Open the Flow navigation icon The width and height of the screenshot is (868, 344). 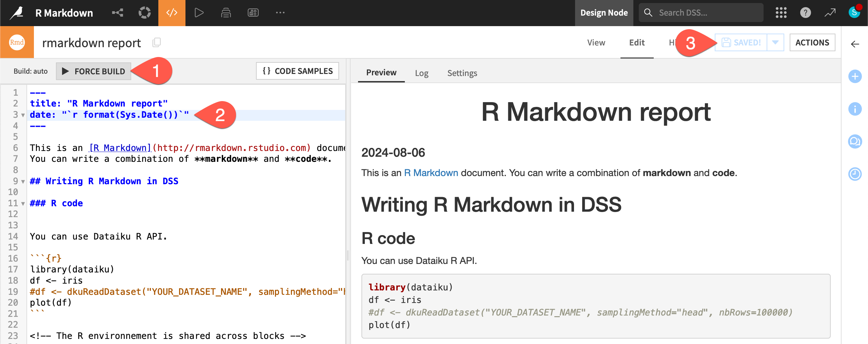117,13
